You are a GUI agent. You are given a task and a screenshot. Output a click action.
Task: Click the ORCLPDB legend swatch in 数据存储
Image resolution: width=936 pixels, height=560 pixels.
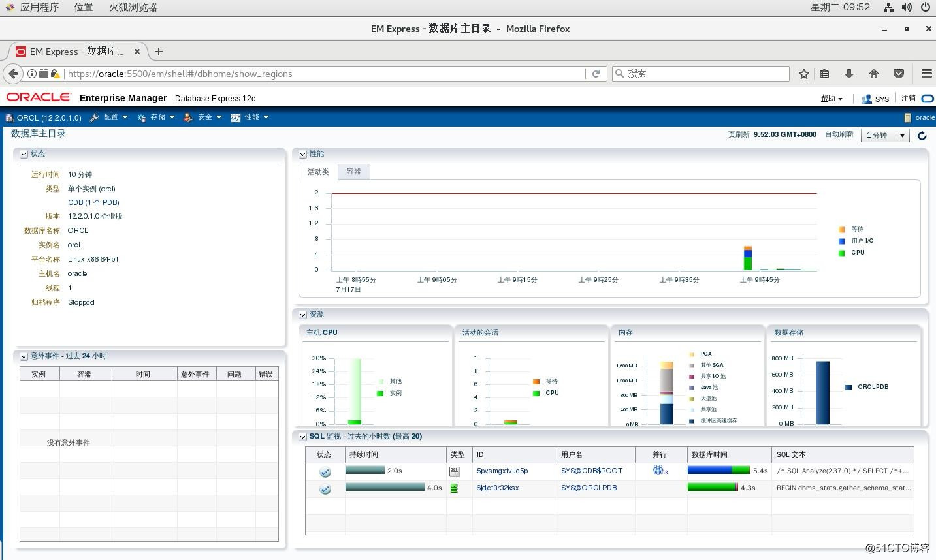[x=848, y=387]
